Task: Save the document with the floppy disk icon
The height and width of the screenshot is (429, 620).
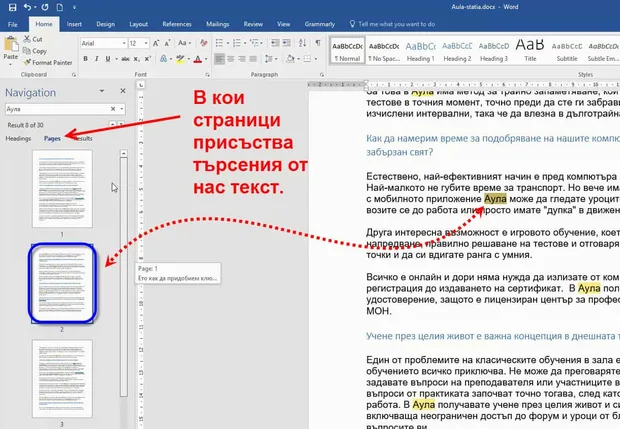Action: pyautogui.click(x=12, y=7)
